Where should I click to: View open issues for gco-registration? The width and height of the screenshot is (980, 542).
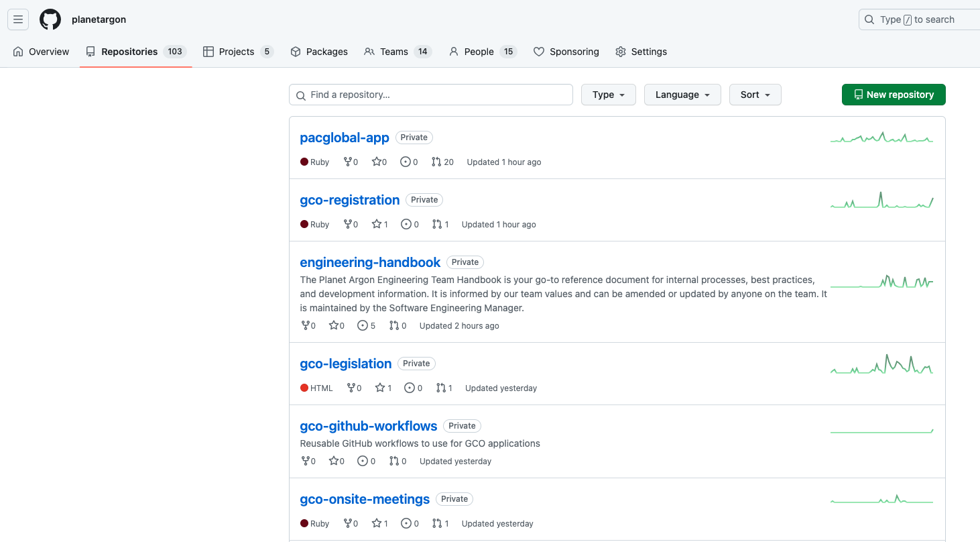click(x=410, y=224)
